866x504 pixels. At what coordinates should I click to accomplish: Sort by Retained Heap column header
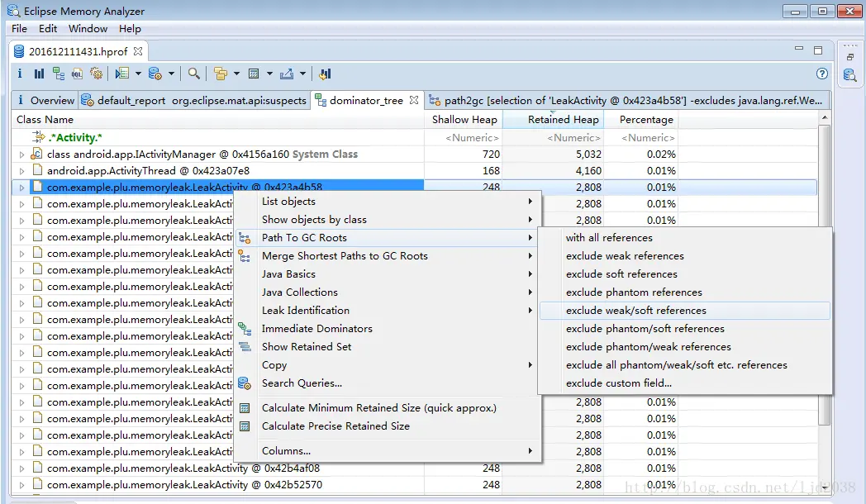point(553,119)
